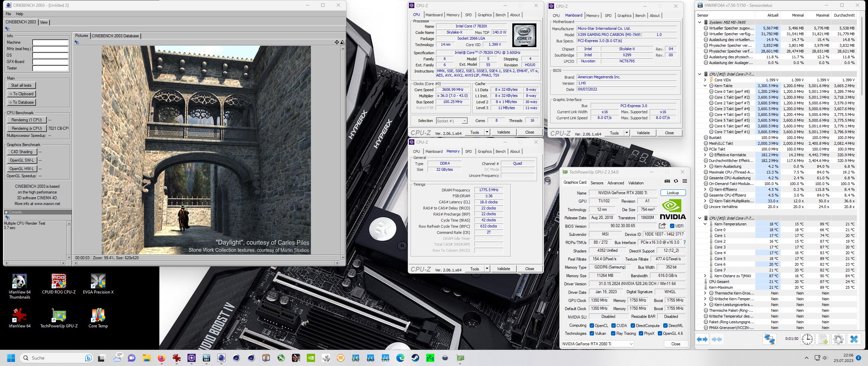
Task: Open Tools dropdown arrow in CPU-Z CPU window
Action: pos(487,132)
